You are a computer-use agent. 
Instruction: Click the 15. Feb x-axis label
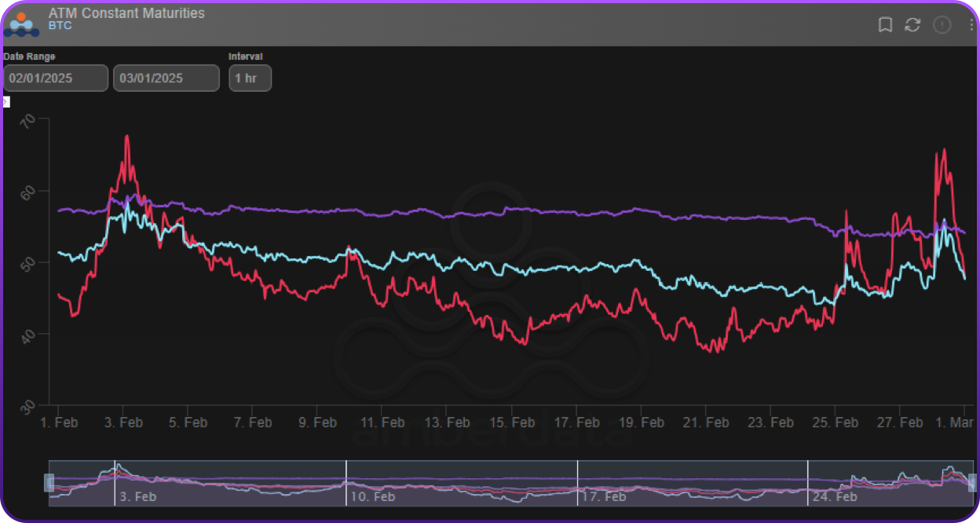click(512, 422)
